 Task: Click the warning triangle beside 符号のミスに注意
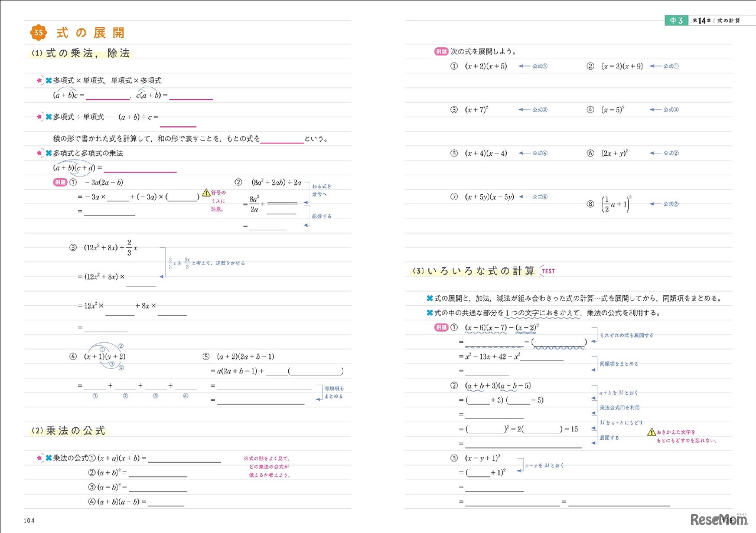click(206, 192)
